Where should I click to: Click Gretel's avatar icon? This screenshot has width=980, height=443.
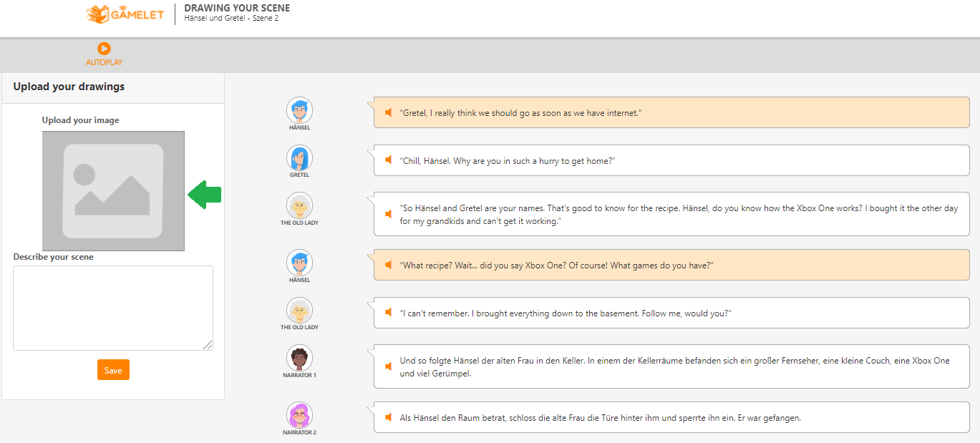[x=300, y=157]
